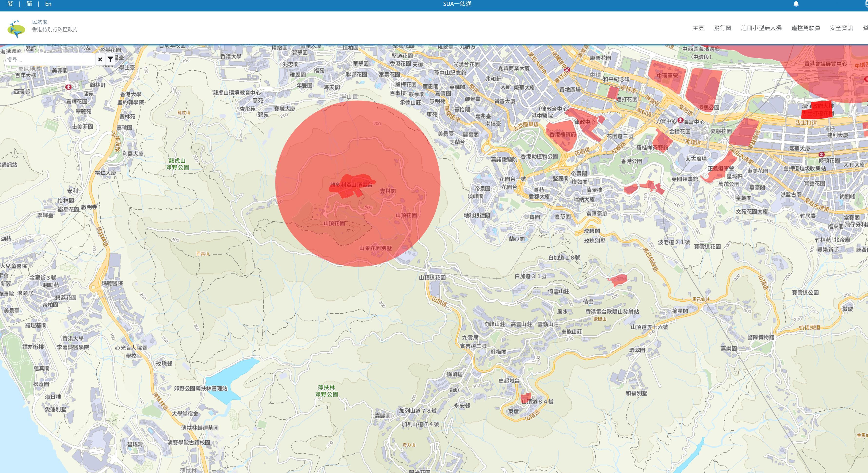Click the MTR icon beside 海富中心
Viewport: 868px width, 473px height.
click(x=680, y=120)
